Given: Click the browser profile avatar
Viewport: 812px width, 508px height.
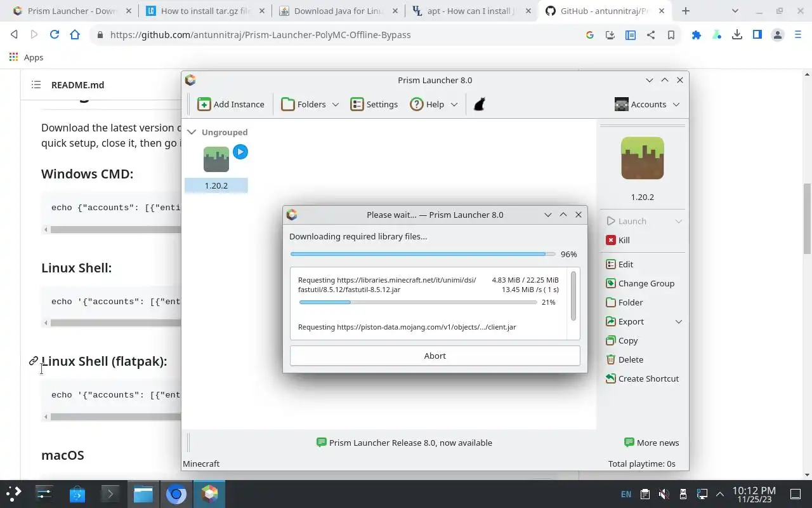Looking at the screenshot, I should (778, 35).
